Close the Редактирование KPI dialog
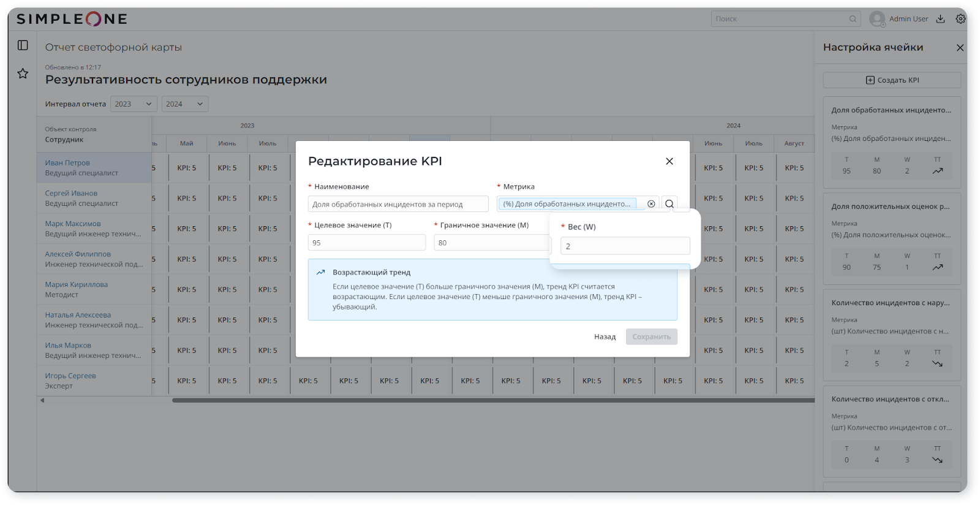 (669, 161)
